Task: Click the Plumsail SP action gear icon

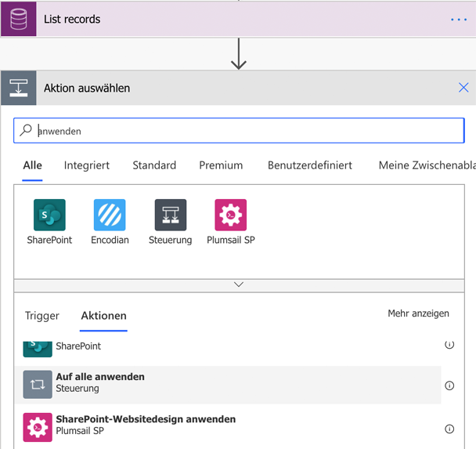Action: pyautogui.click(x=38, y=427)
